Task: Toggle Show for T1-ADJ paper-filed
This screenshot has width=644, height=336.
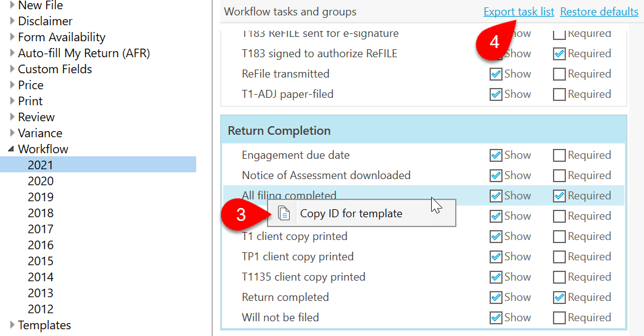Action: [496, 95]
